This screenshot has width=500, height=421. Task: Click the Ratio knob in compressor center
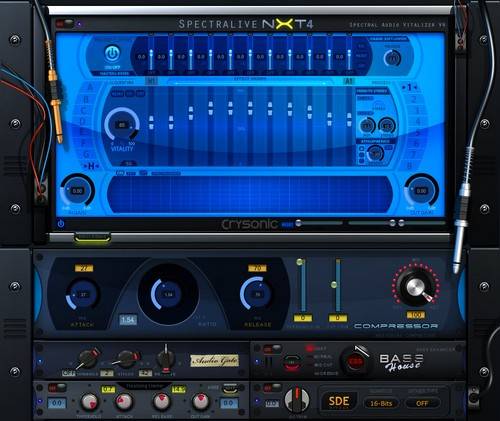tap(168, 294)
